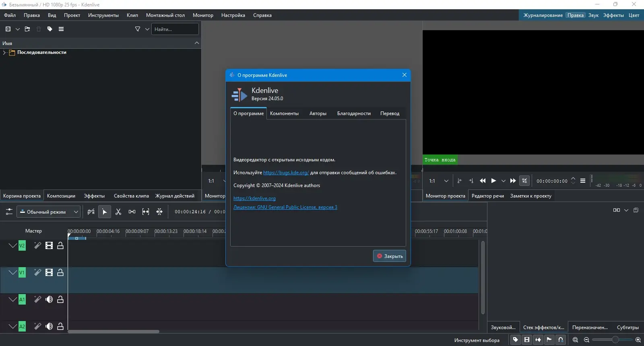Toggle the monitor edit mode crop icon
Viewport: 644px width, 346px height.
click(524, 181)
